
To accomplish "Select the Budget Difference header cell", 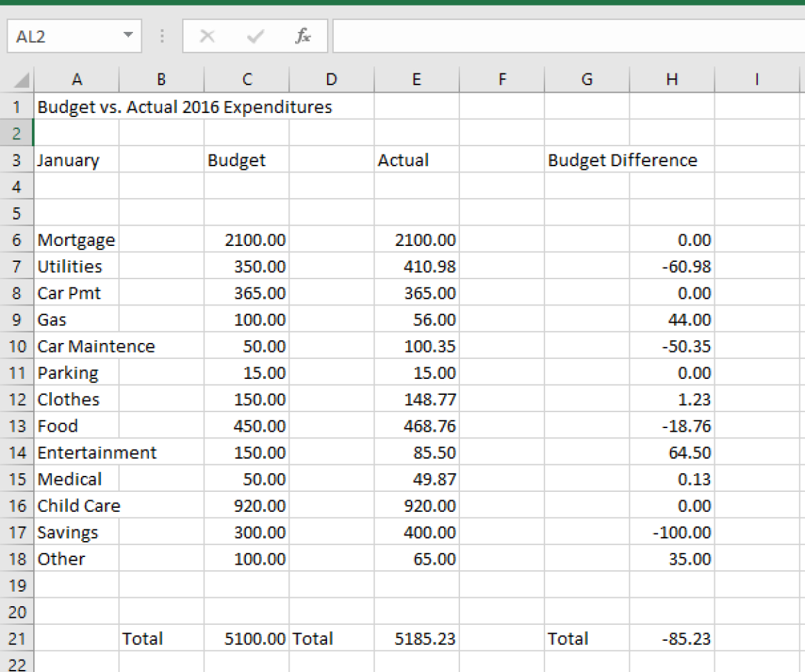I will 587,160.
